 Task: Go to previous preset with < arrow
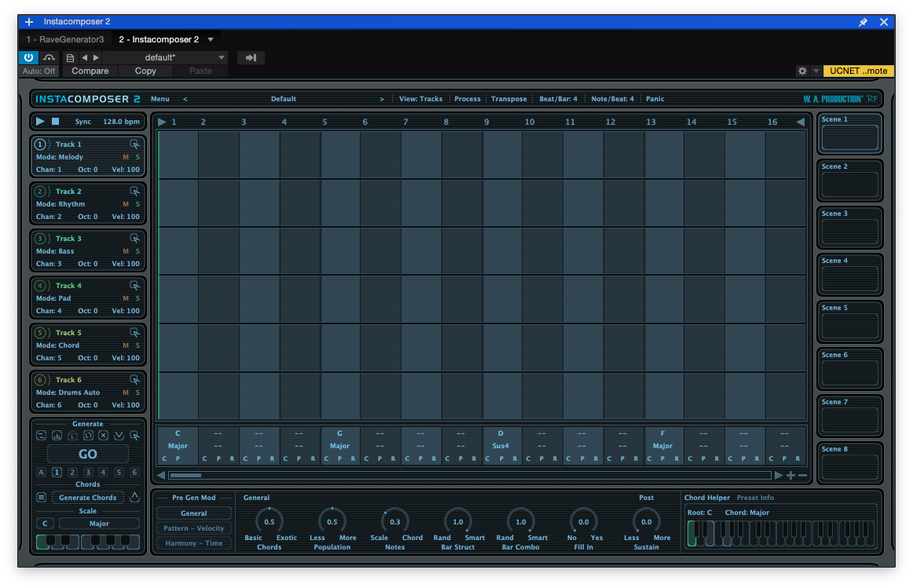(185, 99)
